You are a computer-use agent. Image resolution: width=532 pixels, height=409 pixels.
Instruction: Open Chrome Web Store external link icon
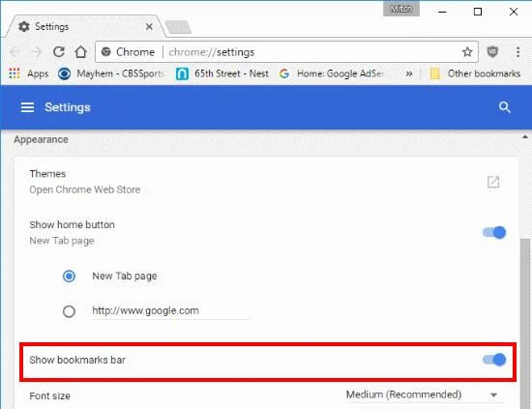tap(493, 182)
